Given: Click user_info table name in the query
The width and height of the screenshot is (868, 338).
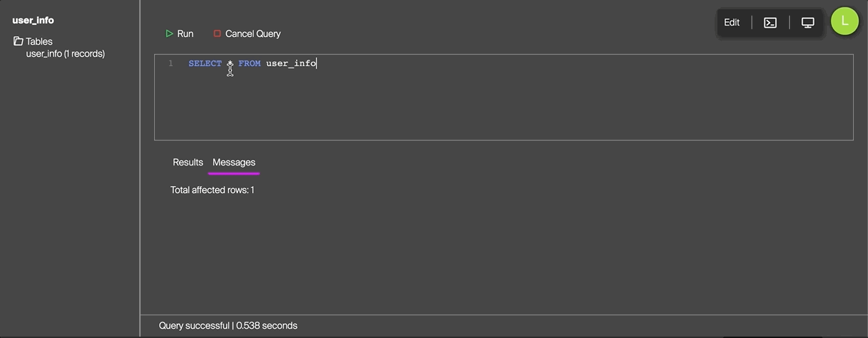Looking at the screenshot, I should tap(291, 64).
